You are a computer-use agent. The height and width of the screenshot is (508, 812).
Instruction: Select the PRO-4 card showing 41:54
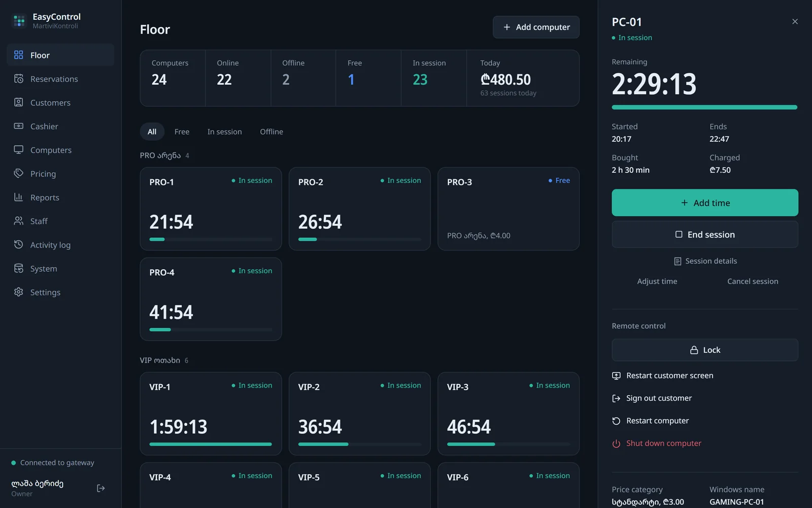(x=211, y=299)
